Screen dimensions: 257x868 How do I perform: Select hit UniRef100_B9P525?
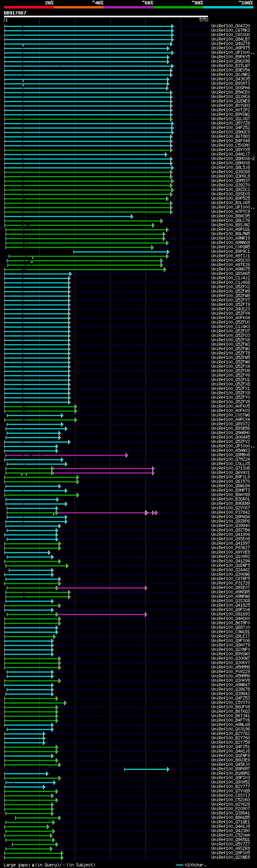coord(230,198)
